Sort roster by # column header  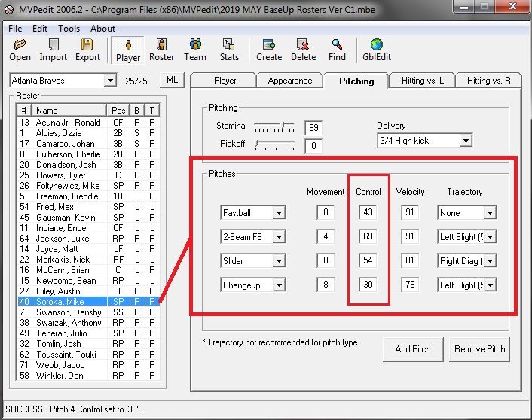[24, 111]
